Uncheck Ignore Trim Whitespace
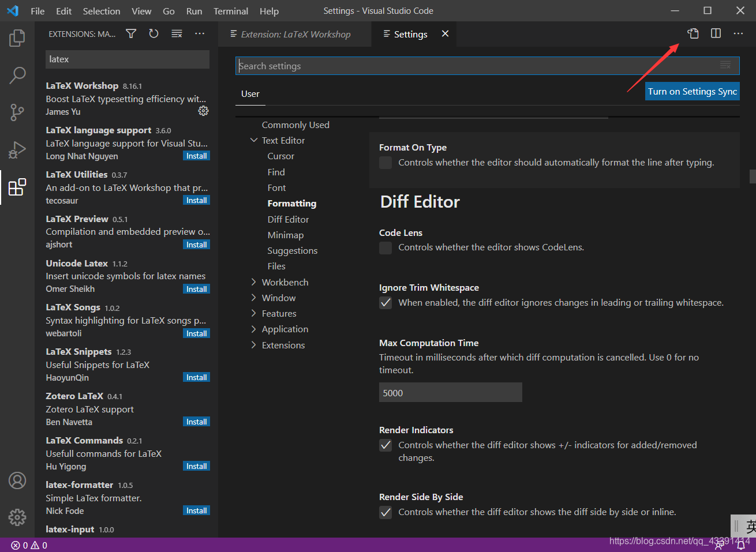Viewport: 756px width, 552px height. click(386, 303)
